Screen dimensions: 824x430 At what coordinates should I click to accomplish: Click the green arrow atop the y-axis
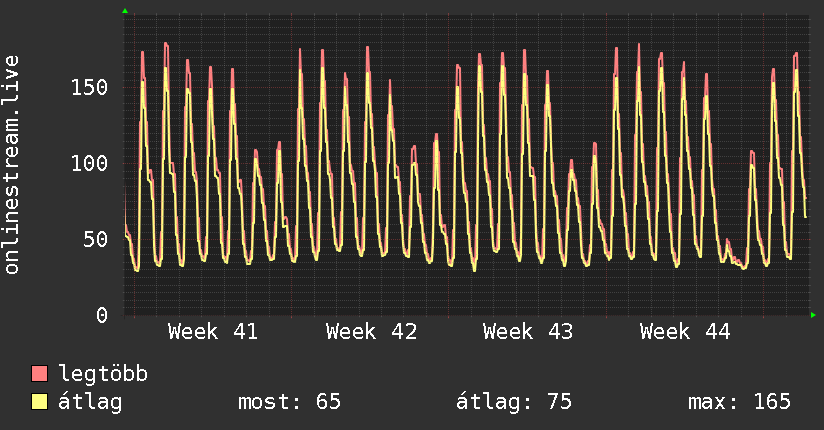click(125, 11)
